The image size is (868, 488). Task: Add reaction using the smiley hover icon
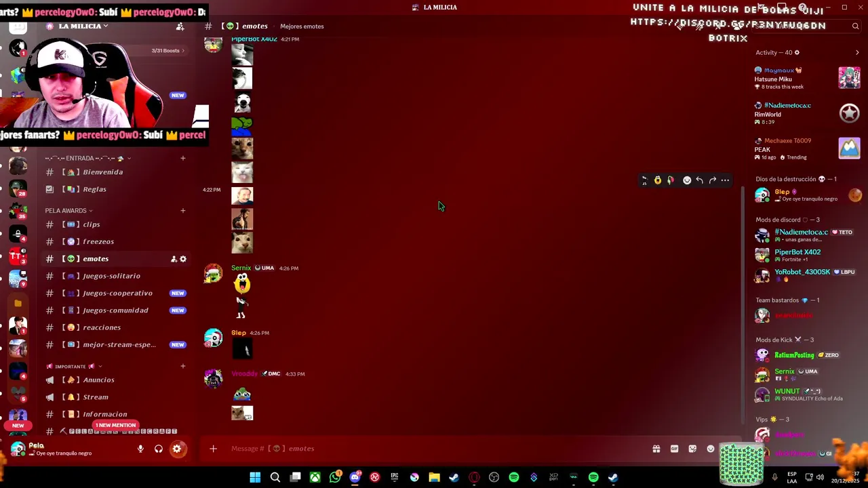[687, 180]
